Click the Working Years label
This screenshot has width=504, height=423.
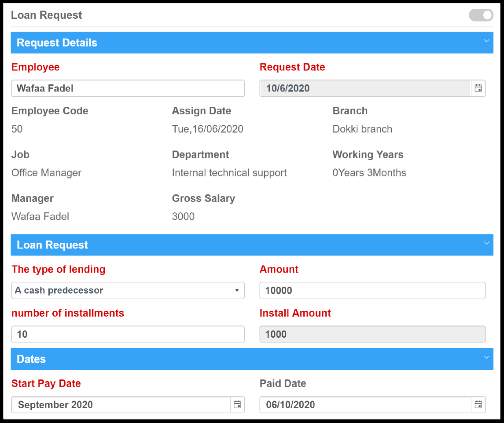pyautogui.click(x=368, y=154)
